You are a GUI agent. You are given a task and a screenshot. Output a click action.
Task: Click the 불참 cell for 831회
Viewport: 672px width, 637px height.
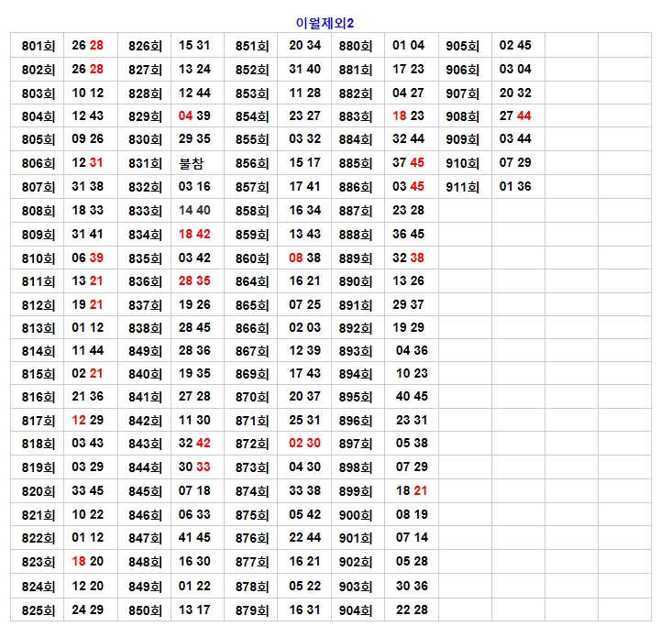click(x=194, y=163)
